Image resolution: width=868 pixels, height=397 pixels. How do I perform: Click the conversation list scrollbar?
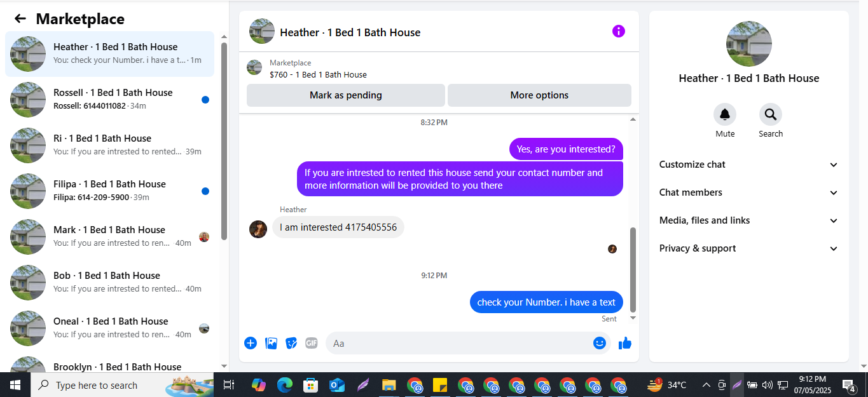tap(224, 141)
